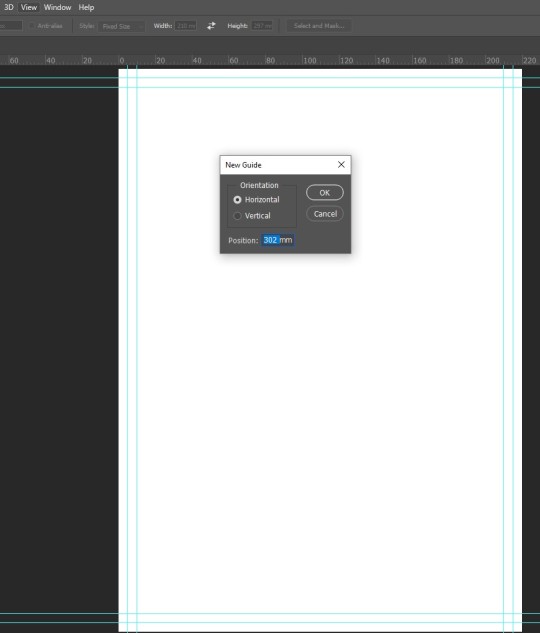The width and height of the screenshot is (540, 633).
Task: Select the Horizontal orientation radio button
Action: click(237, 200)
